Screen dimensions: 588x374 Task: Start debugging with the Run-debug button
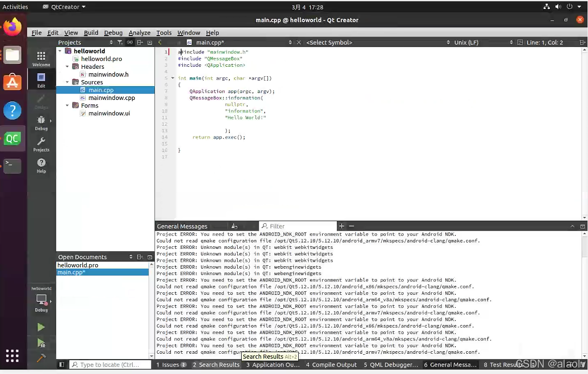coord(41,343)
